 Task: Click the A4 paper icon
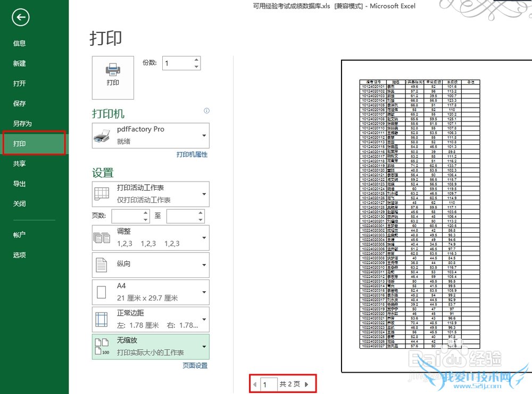102,292
